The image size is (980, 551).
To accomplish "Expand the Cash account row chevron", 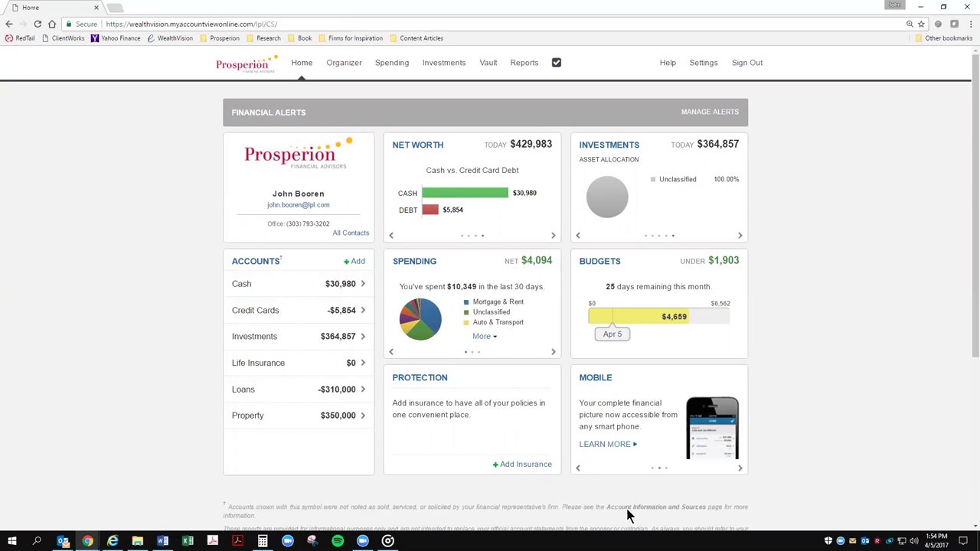I will point(362,283).
